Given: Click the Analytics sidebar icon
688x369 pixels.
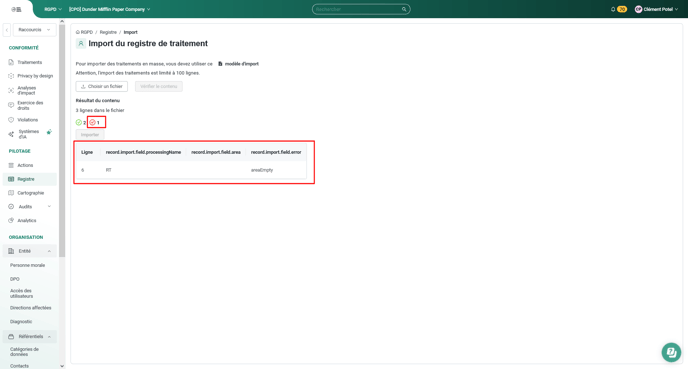Looking at the screenshot, I should [x=11, y=221].
